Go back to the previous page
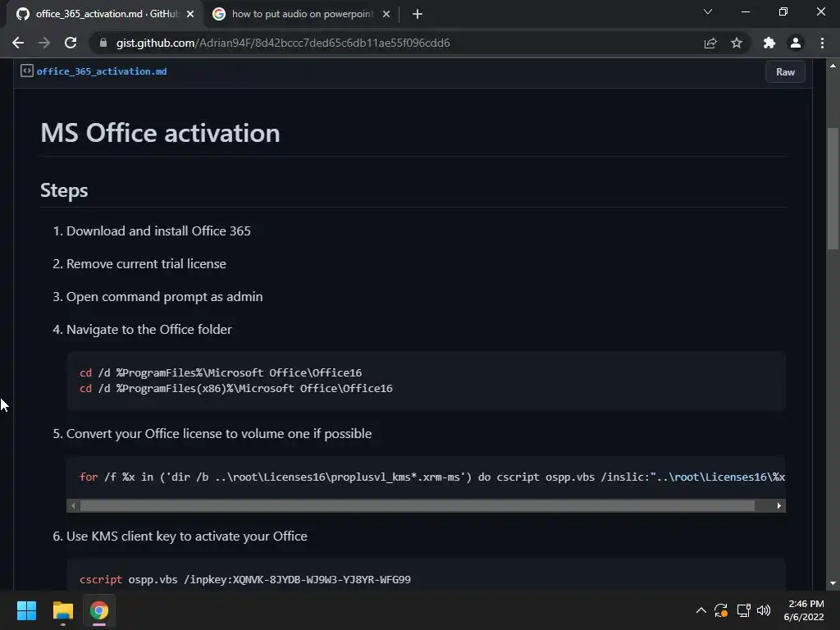Image resolution: width=840 pixels, height=630 pixels. [18, 43]
